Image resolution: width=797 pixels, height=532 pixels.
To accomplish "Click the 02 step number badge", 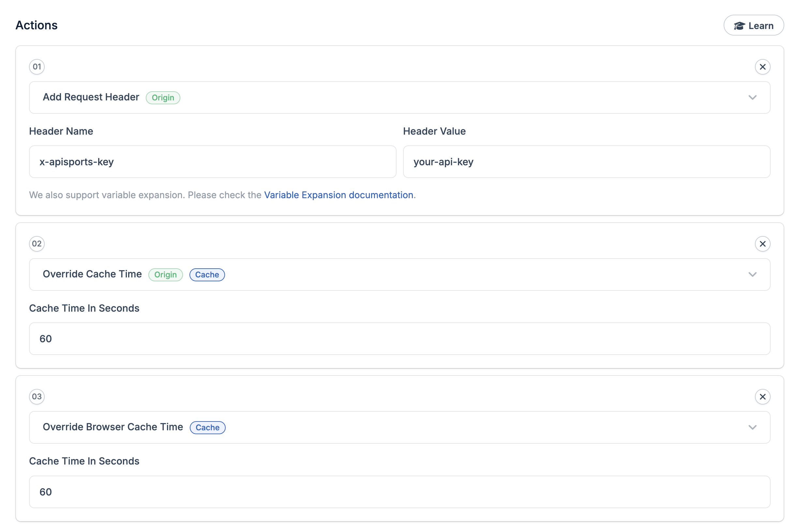I will [x=37, y=244].
